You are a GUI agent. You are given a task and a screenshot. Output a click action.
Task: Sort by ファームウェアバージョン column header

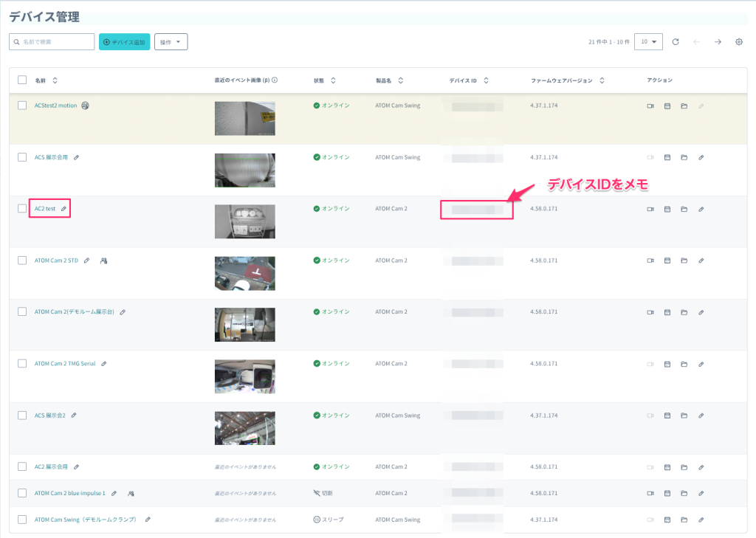click(x=567, y=80)
